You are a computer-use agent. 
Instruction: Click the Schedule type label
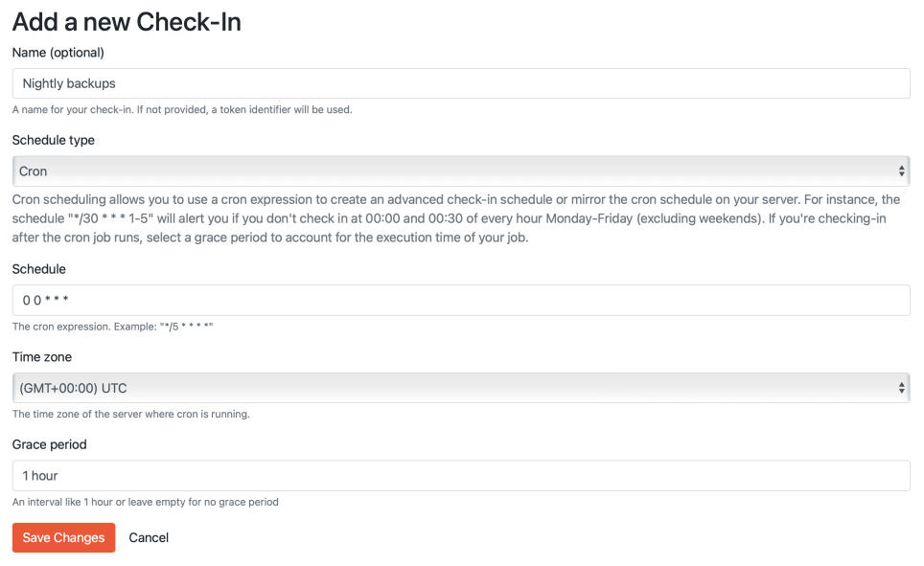pyautogui.click(x=53, y=140)
